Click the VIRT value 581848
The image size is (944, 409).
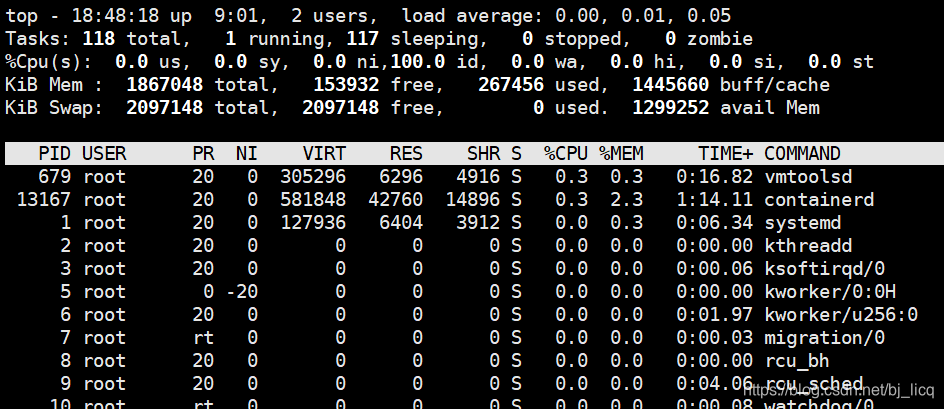point(313,199)
